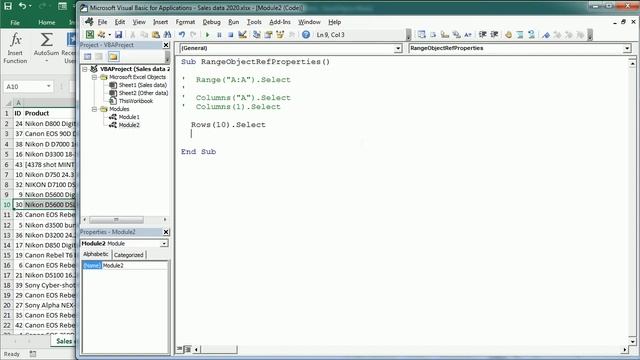Collapse the Modules folder

tap(94, 109)
